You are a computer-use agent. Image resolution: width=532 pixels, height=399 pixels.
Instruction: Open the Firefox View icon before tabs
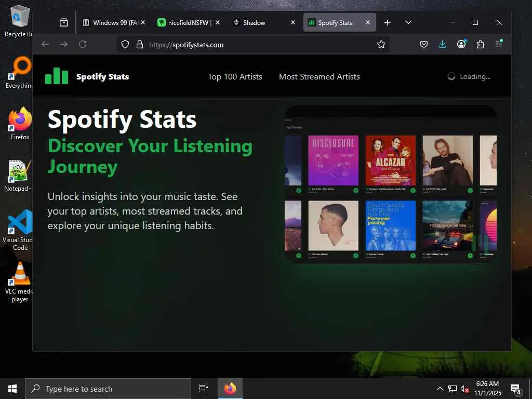click(64, 22)
